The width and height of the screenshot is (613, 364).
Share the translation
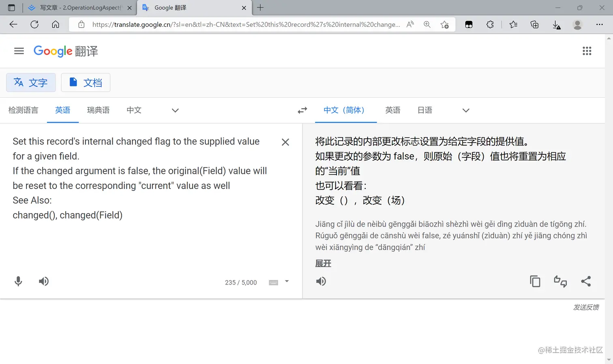(586, 281)
